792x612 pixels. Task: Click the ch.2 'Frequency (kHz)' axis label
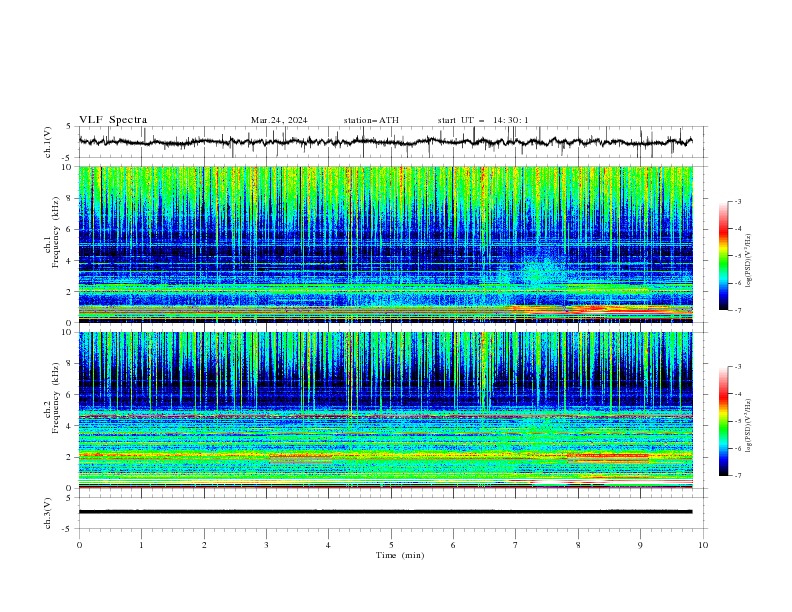coord(56,398)
